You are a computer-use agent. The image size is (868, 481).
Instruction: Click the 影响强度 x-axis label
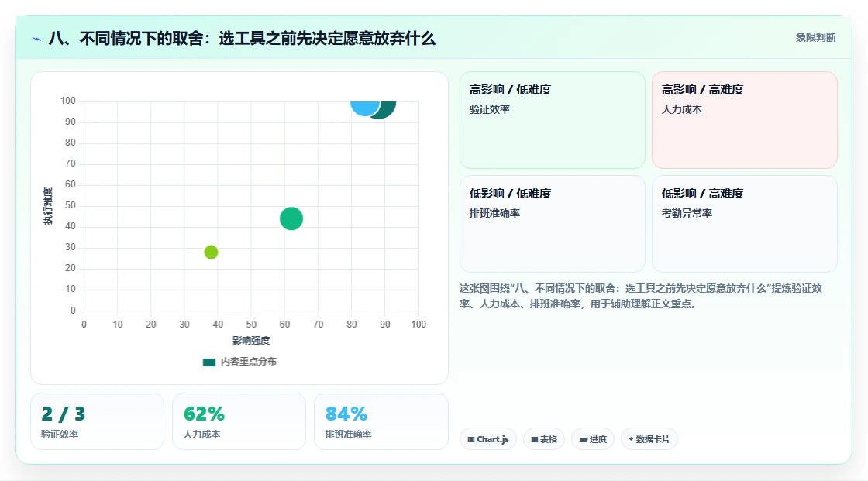[251, 340]
